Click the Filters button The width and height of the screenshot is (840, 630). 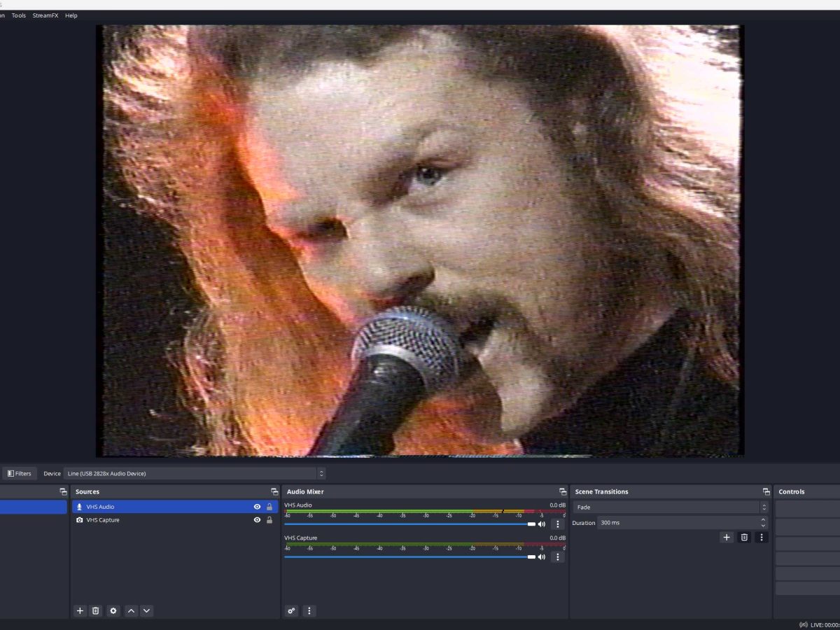[x=19, y=473]
